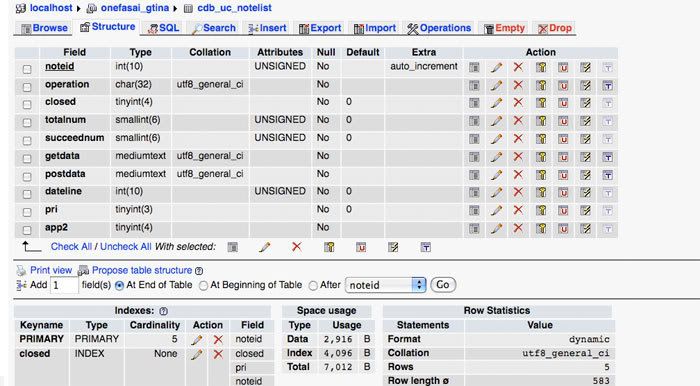The height and width of the screenshot is (386, 700).
Task: Click the red drop X for operation field
Action: pyautogui.click(x=518, y=85)
